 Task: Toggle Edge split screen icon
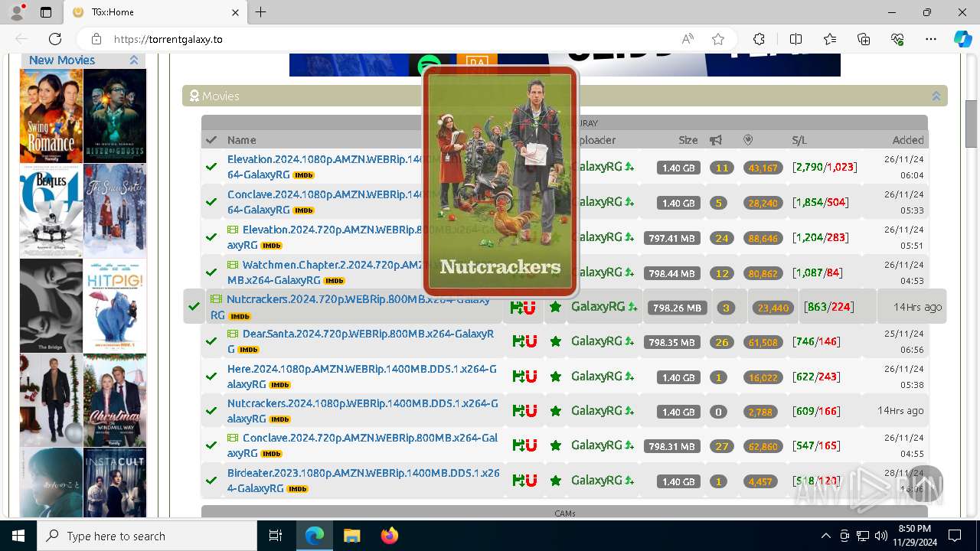[795, 39]
